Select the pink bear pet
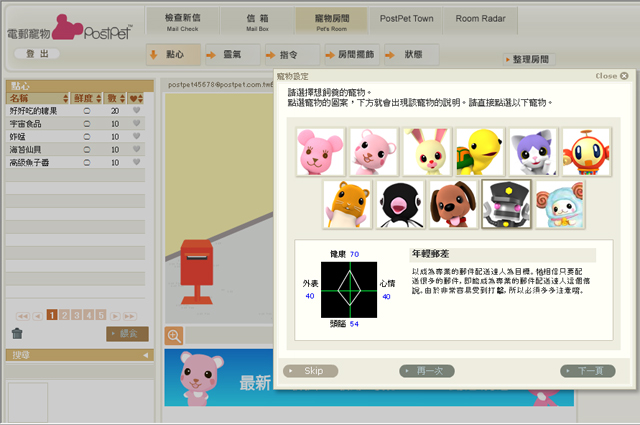The image size is (640, 425). 320,151
